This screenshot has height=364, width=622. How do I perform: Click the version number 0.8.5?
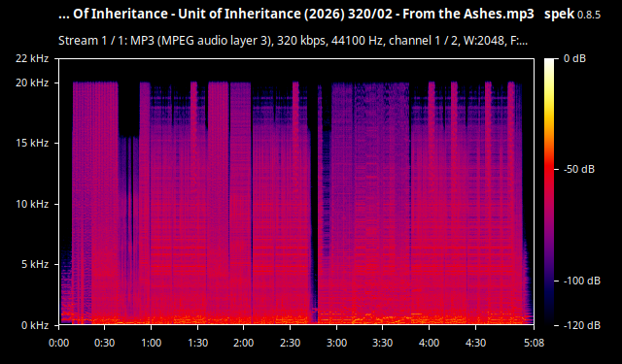[x=589, y=16]
